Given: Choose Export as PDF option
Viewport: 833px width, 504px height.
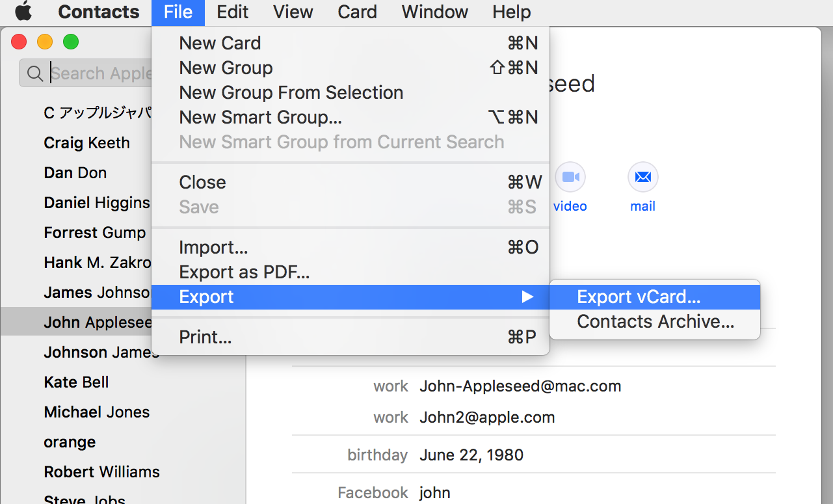Looking at the screenshot, I should [x=244, y=272].
